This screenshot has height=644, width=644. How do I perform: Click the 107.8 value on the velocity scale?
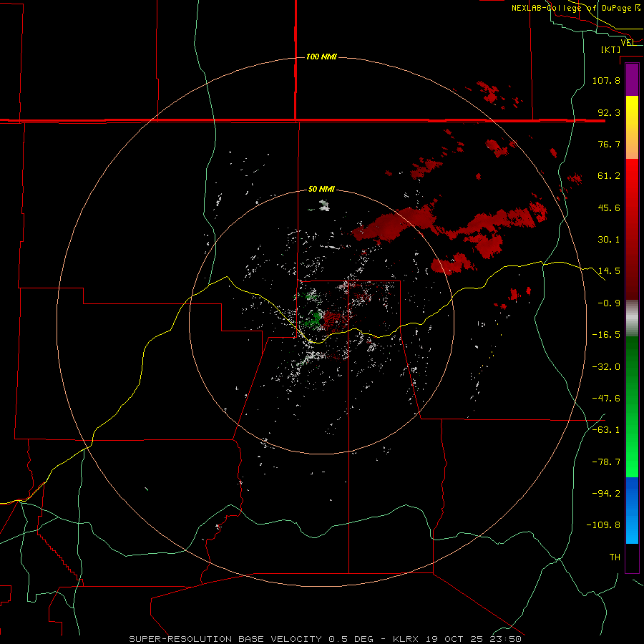coord(606,80)
